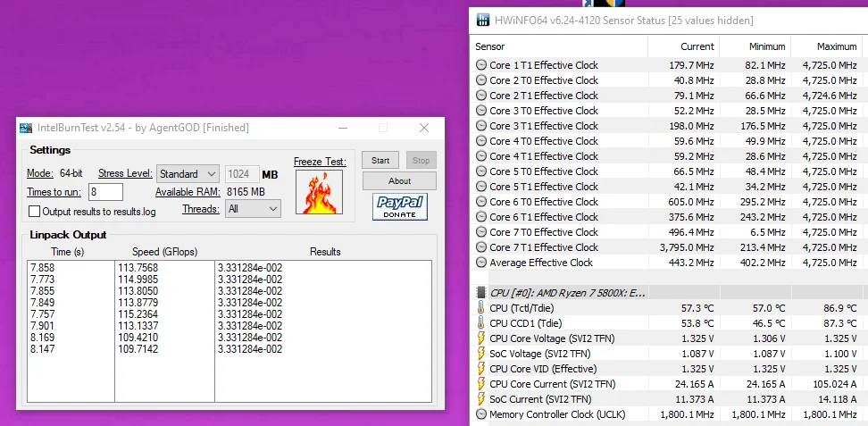Select the 115.2364 GFlops speed value
This screenshot has width=868, height=426.
138,314
